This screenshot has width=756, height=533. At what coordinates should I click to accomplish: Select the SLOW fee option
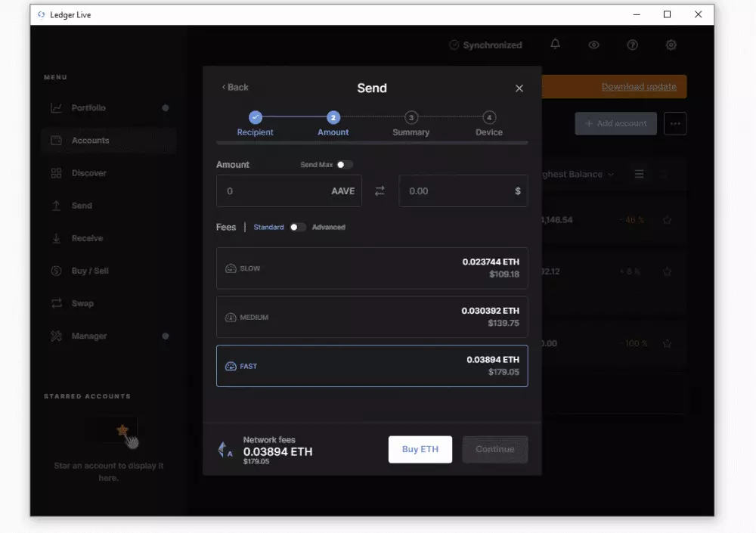point(372,268)
